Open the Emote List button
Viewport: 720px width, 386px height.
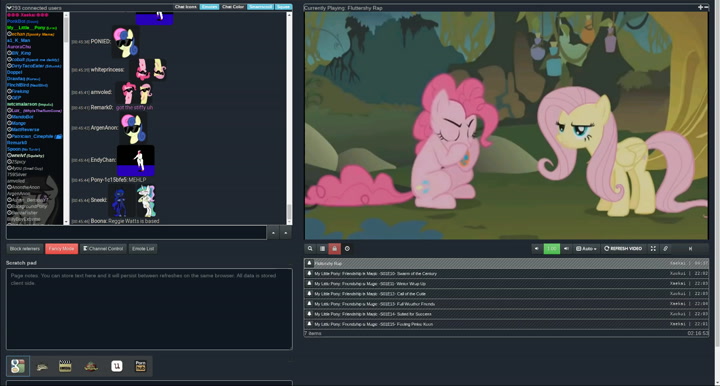click(x=143, y=248)
